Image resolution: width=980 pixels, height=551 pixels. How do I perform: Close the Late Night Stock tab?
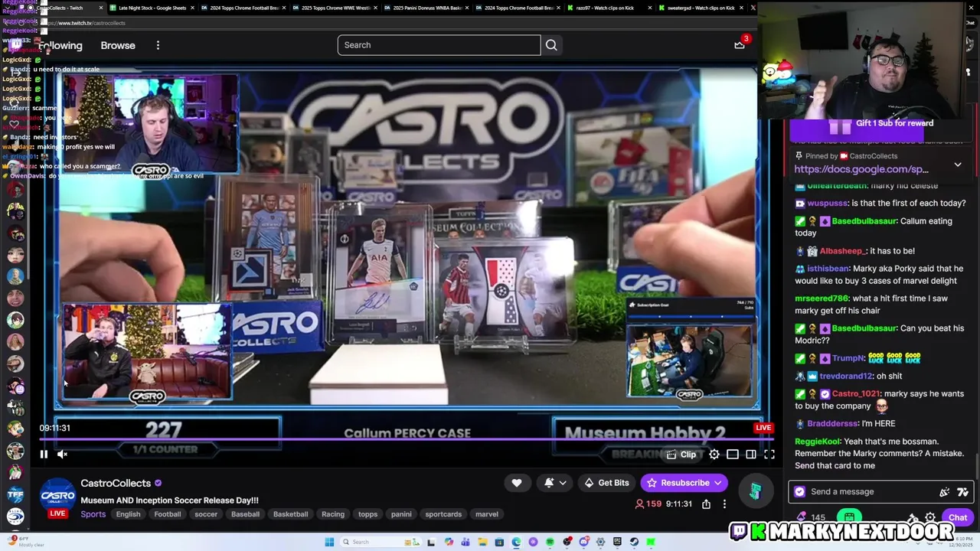click(194, 8)
